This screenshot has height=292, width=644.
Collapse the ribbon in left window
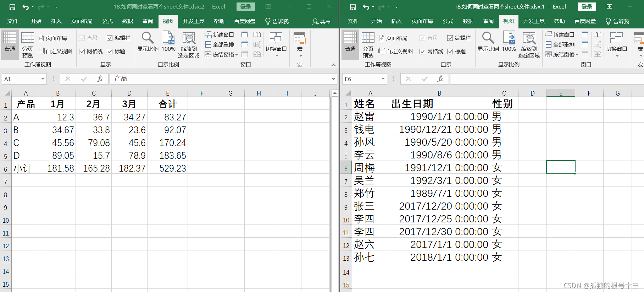coord(333,65)
